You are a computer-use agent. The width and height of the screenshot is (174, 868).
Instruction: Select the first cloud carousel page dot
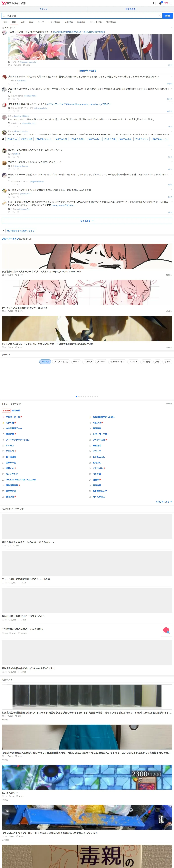[76, 397]
